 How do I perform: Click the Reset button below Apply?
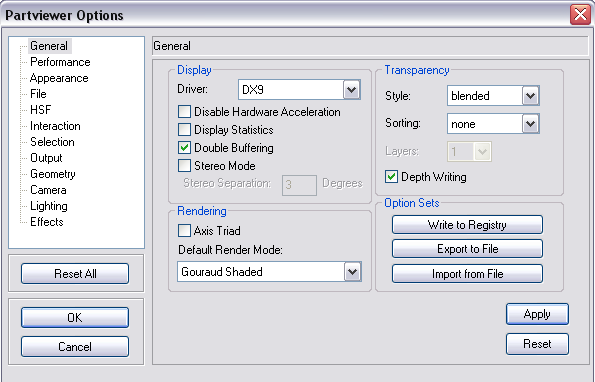coord(537,344)
